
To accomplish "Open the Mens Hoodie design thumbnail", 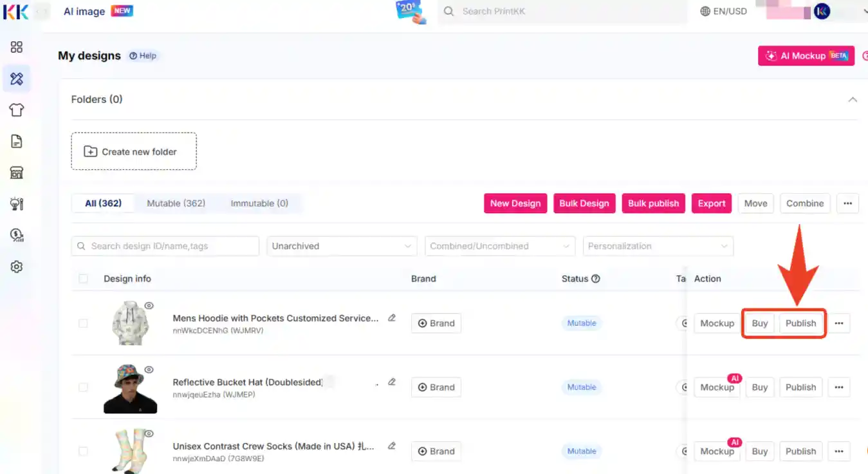I will (131, 324).
